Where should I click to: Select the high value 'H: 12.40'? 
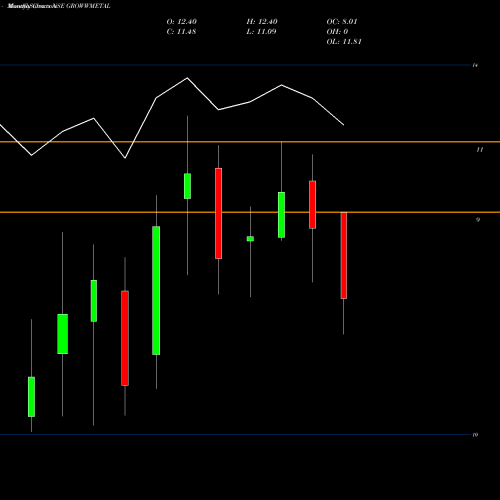[x=262, y=22]
